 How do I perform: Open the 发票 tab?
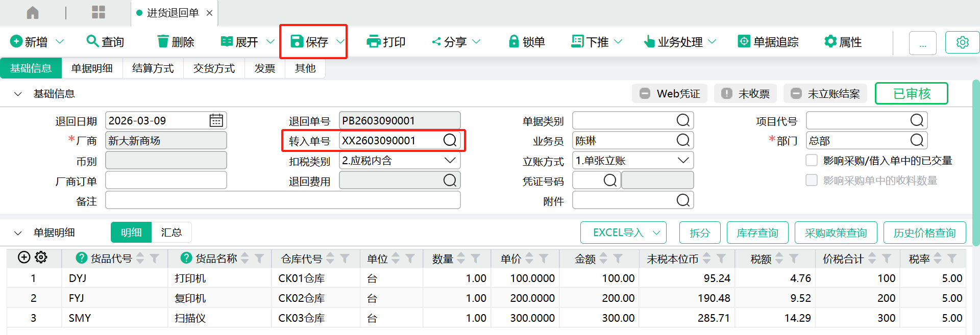tap(264, 68)
